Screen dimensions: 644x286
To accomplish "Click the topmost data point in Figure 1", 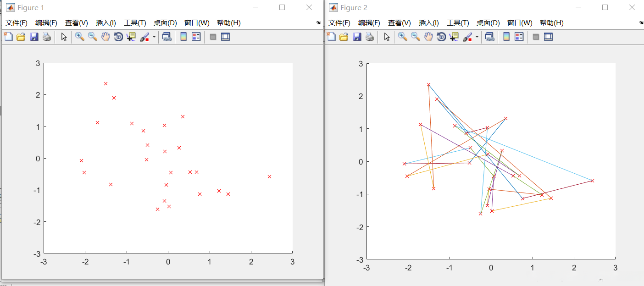I will (105, 83).
